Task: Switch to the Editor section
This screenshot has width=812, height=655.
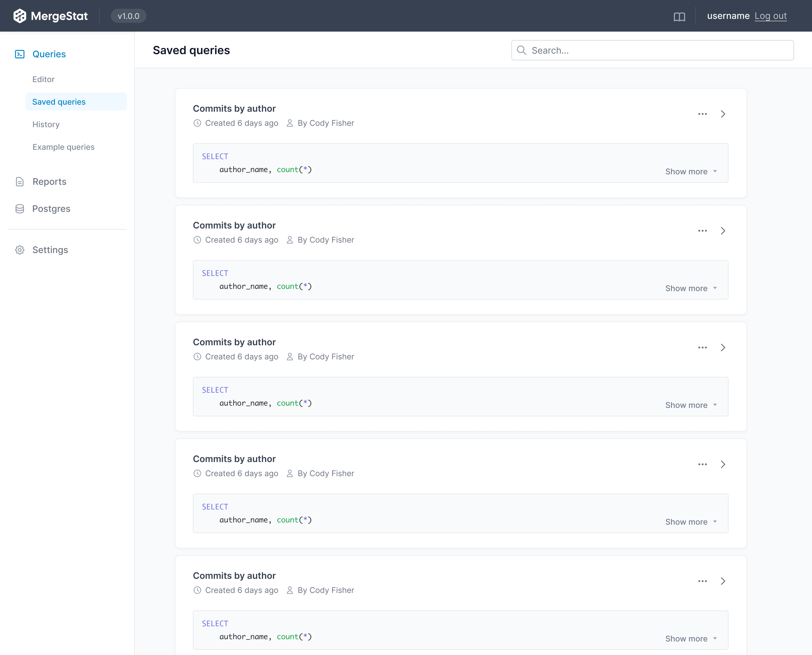Action: (x=43, y=79)
